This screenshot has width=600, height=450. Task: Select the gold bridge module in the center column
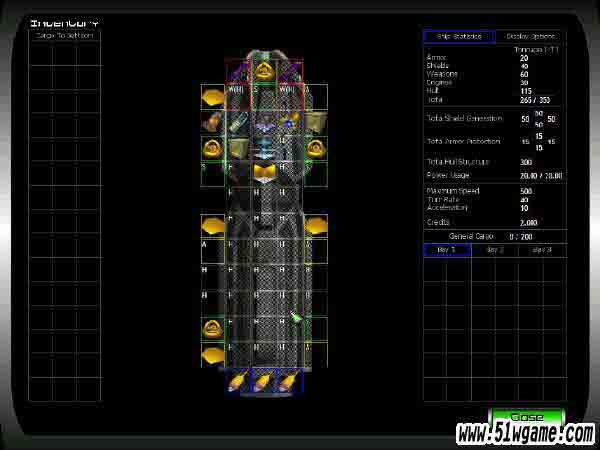264,172
